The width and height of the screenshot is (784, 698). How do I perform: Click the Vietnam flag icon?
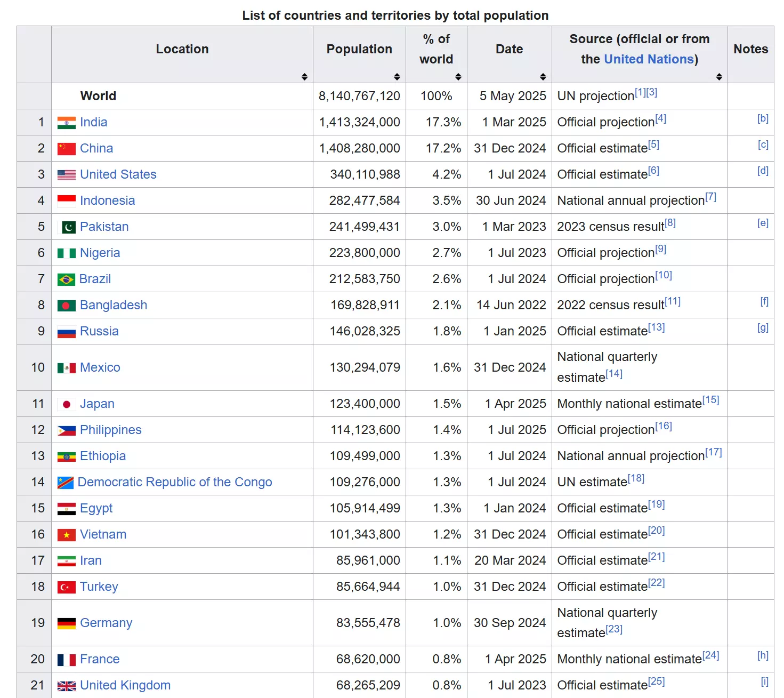click(x=67, y=535)
